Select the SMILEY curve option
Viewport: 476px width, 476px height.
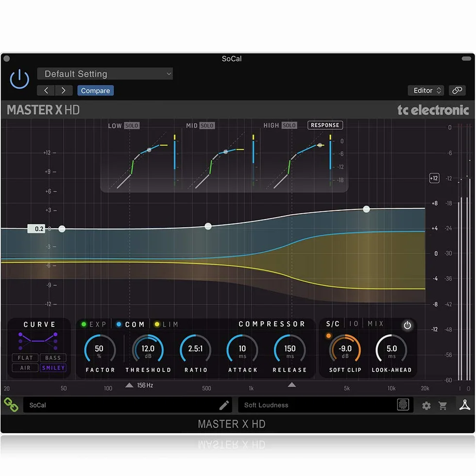click(x=53, y=368)
